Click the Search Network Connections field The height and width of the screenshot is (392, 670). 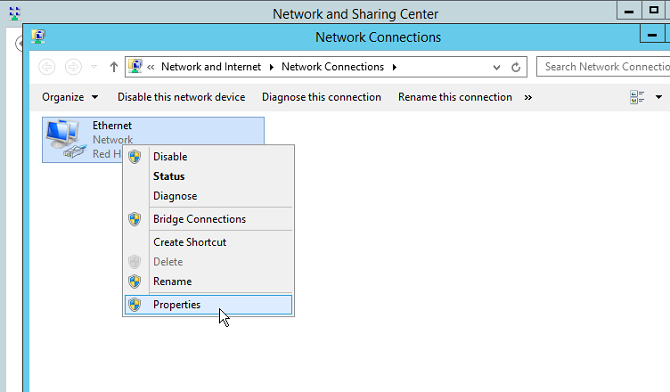603,67
